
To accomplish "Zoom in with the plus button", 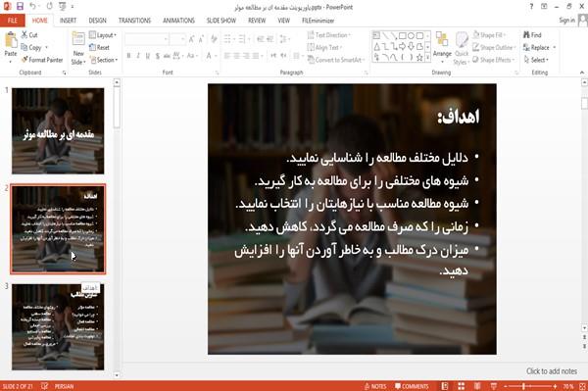I will (555, 386).
